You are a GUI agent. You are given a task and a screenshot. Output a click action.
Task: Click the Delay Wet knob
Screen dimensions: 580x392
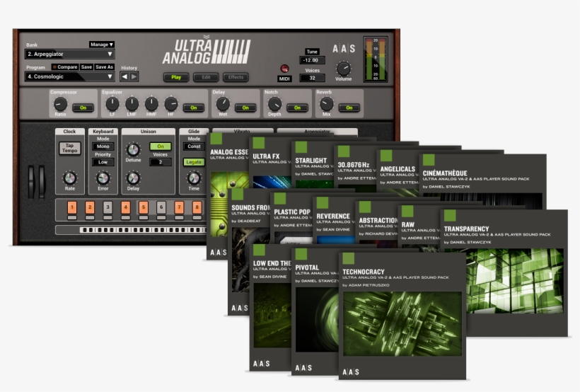point(223,105)
